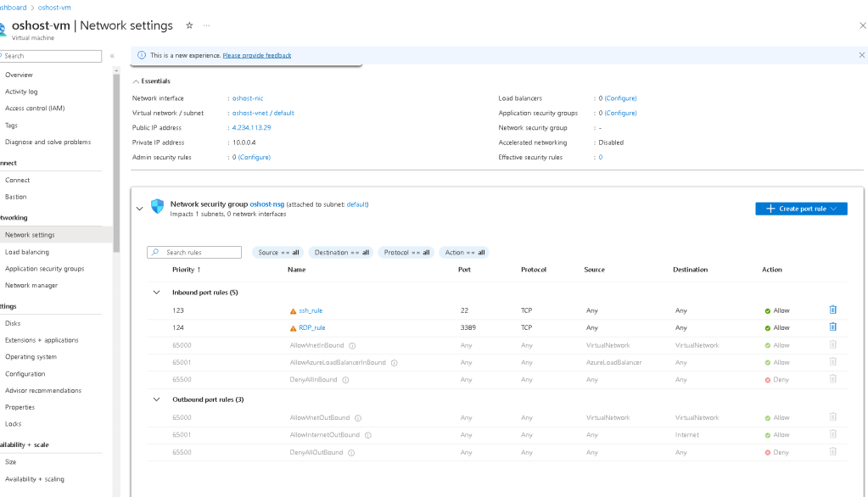Open the Source == all filter
This screenshot has height=497, width=868.
[278, 253]
